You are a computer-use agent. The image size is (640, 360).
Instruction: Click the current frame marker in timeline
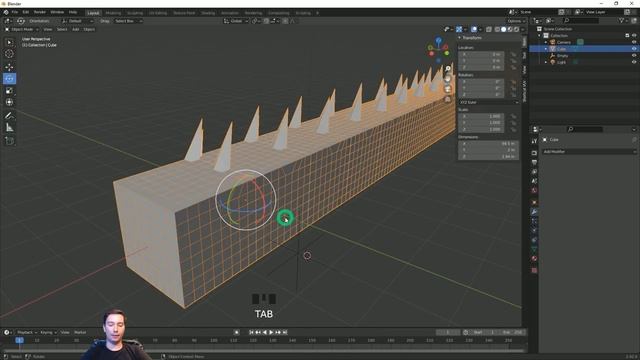(19, 340)
